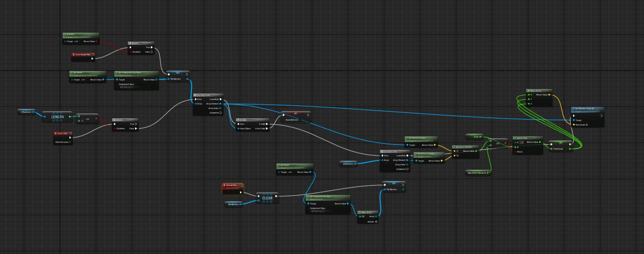Click the Return Value pin on Is Active
The width and height of the screenshot is (644, 254).
(97, 41)
